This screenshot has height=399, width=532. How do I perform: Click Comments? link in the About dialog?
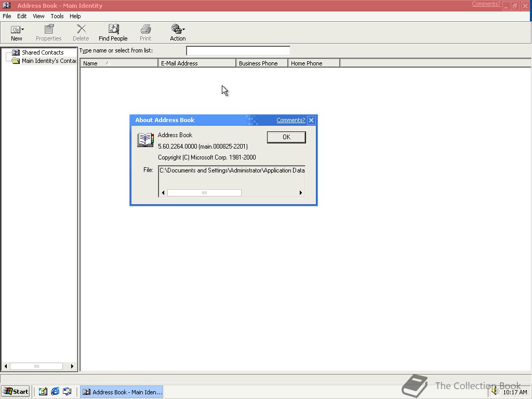point(291,120)
